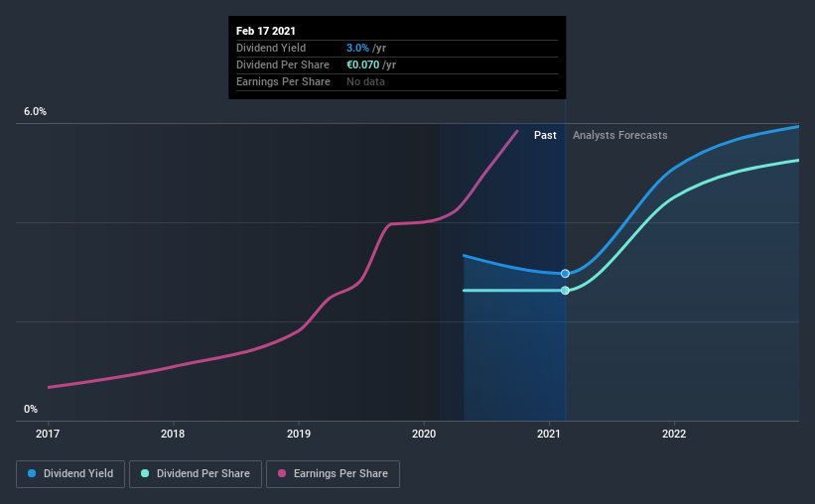815x504 pixels.
Task: Toggle the Earnings Per Share legend series
Action: (333, 474)
